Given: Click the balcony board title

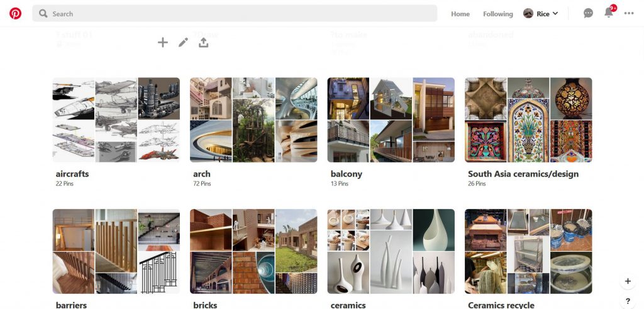Looking at the screenshot, I should click(347, 174).
